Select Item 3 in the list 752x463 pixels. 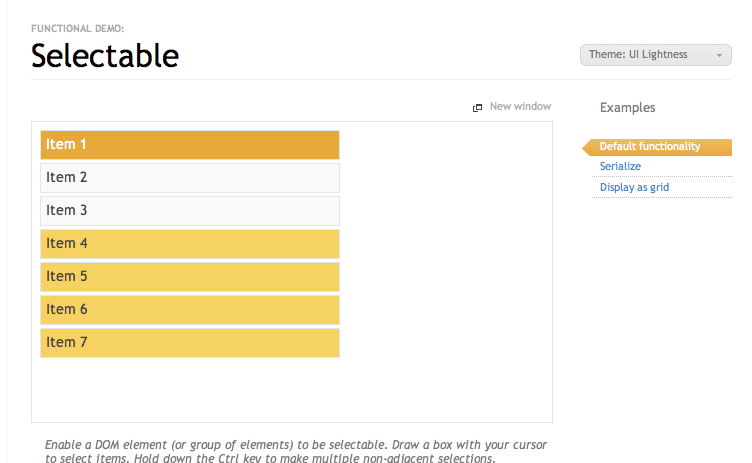click(190, 211)
